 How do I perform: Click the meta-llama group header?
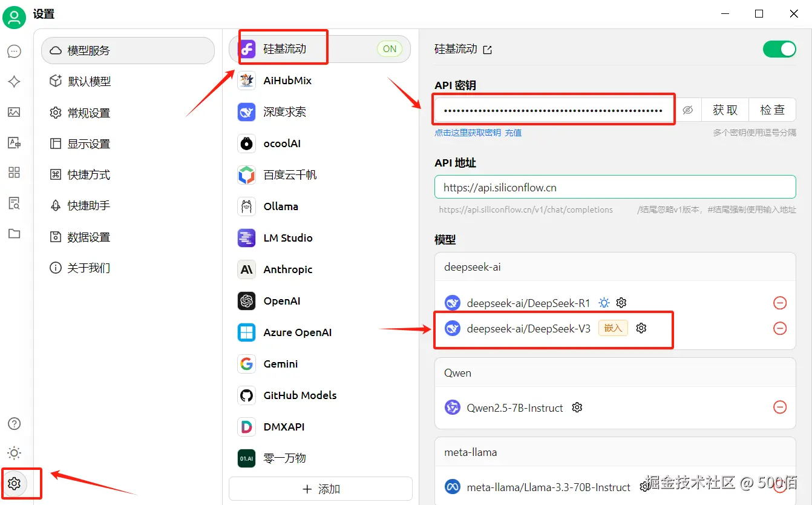click(615, 452)
